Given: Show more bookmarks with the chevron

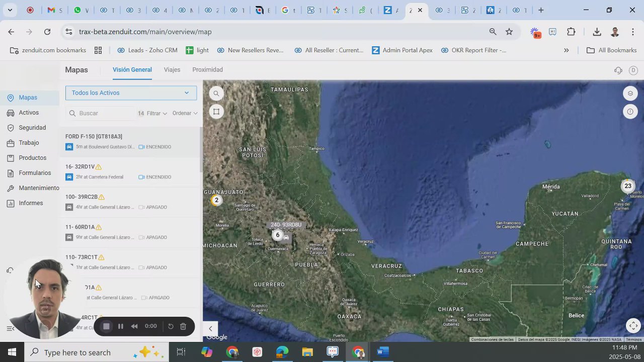Looking at the screenshot, I should click(567, 50).
